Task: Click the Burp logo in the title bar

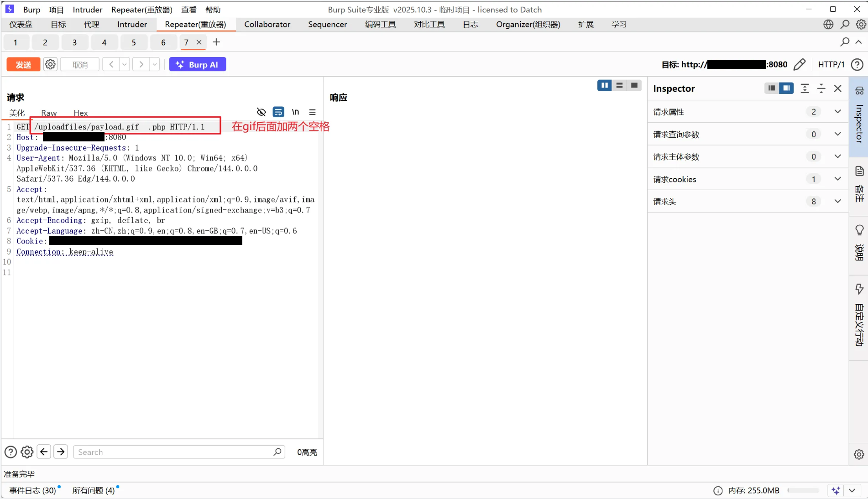Action: 10,9
